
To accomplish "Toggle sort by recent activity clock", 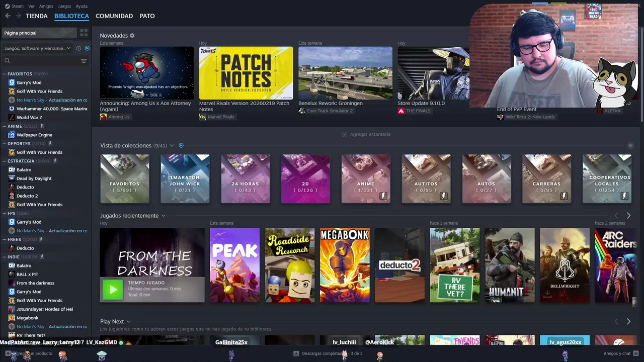I will (x=78, y=48).
